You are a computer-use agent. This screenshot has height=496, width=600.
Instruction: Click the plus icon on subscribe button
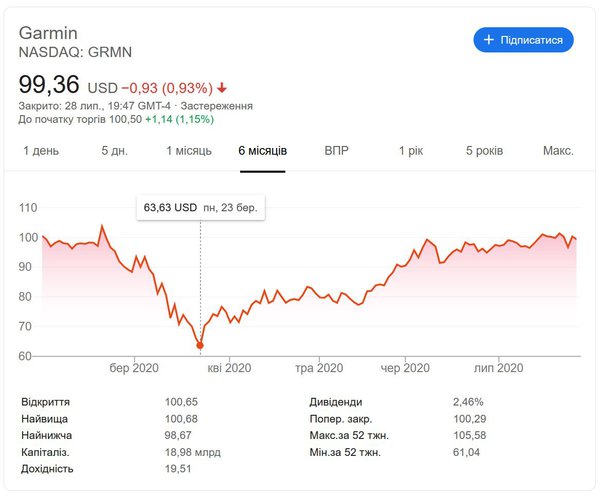(x=489, y=40)
